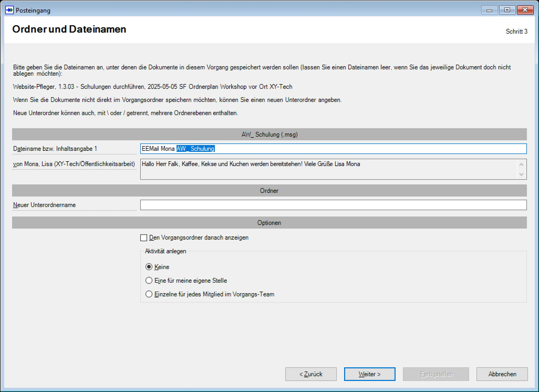Maximize the Posteingang window
Image resolution: width=539 pixels, height=392 pixels.
507,10
